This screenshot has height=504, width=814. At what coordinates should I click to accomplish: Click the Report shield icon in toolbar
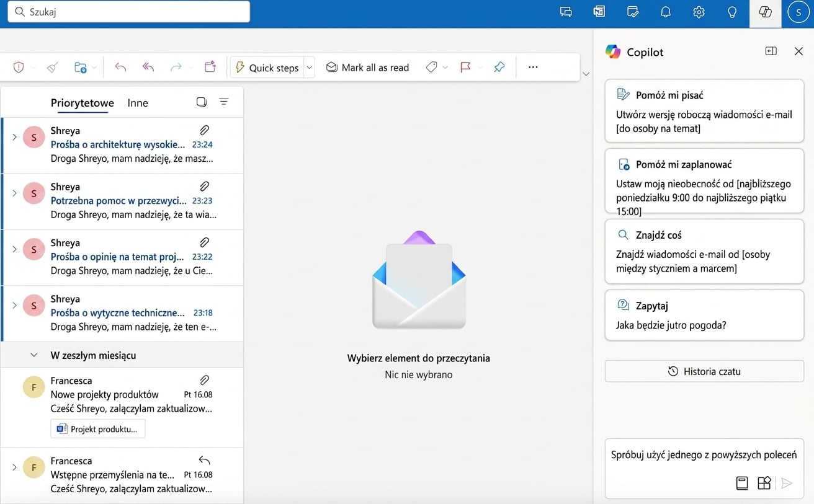tap(19, 68)
